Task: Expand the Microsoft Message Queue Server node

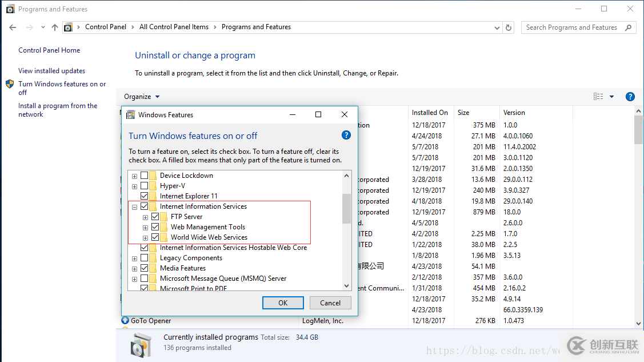Action: [134, 279]
